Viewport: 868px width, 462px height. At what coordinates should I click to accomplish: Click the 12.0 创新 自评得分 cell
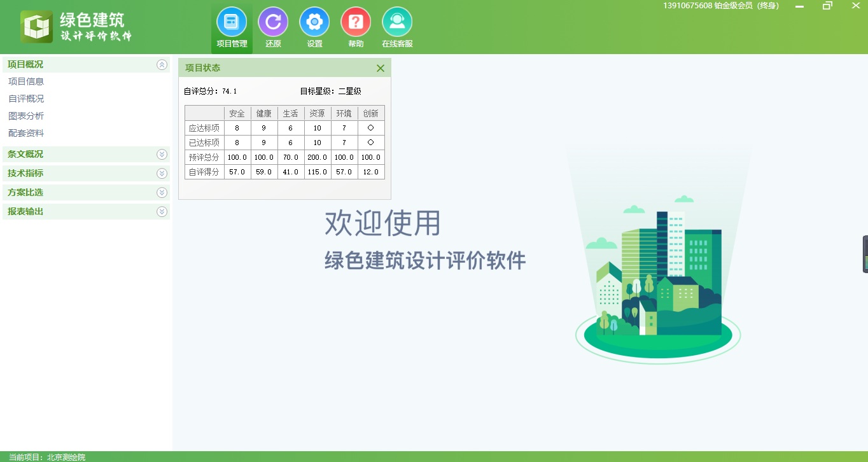[371, 172]
